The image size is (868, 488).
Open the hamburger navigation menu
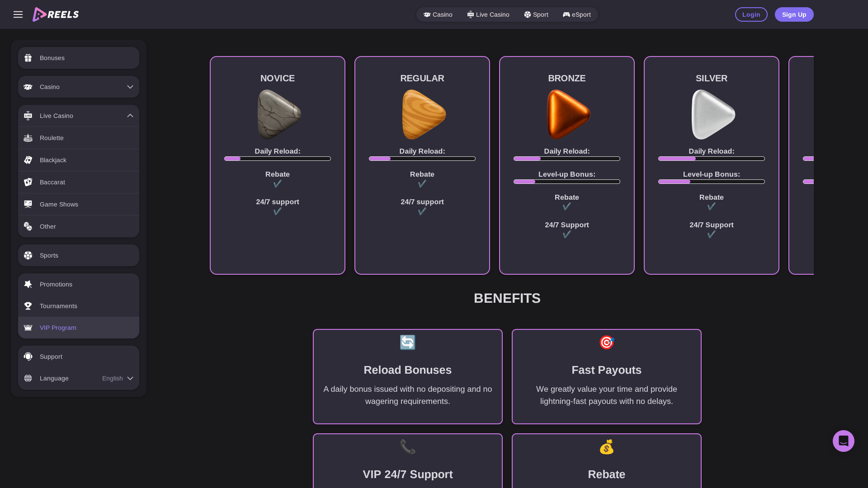coord(18,14)
